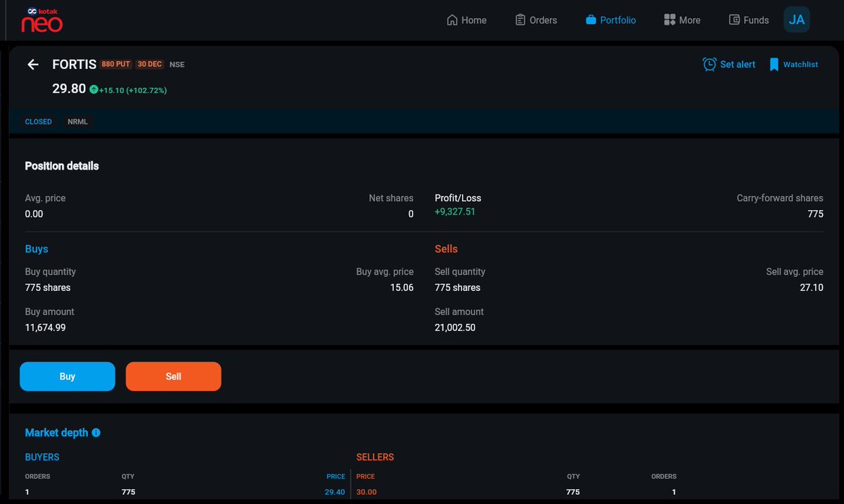
Task: Click the NRML product tag
Action: [x=78, y=122]
